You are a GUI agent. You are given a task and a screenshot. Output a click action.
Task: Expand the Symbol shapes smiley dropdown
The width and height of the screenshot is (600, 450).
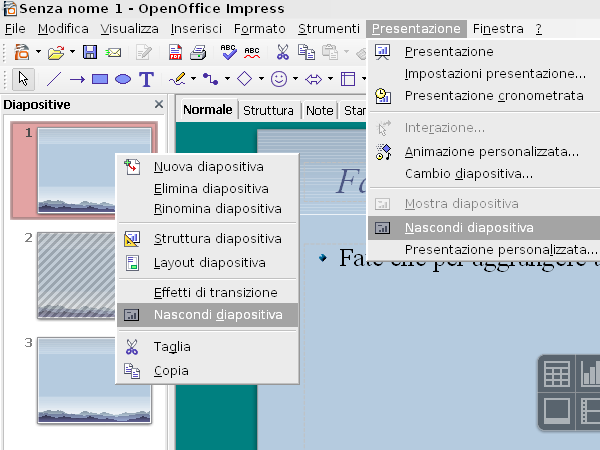tap(295, 79)
